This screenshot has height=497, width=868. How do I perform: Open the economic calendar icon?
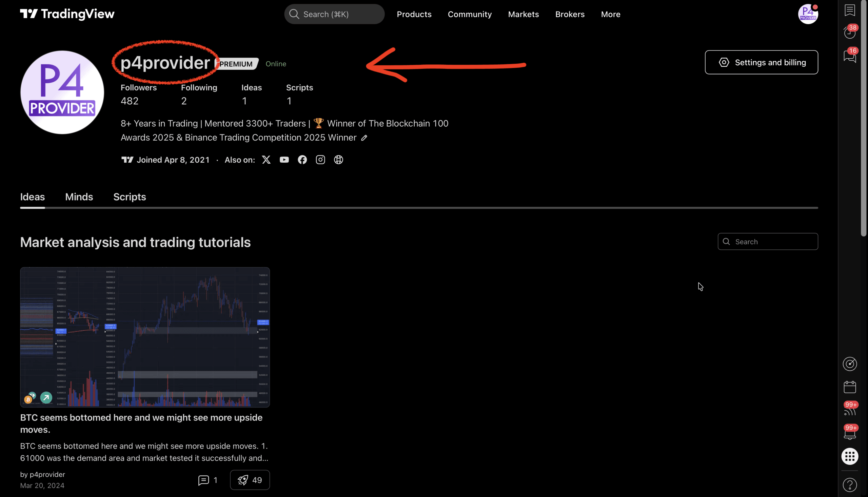tap(850, 387)
